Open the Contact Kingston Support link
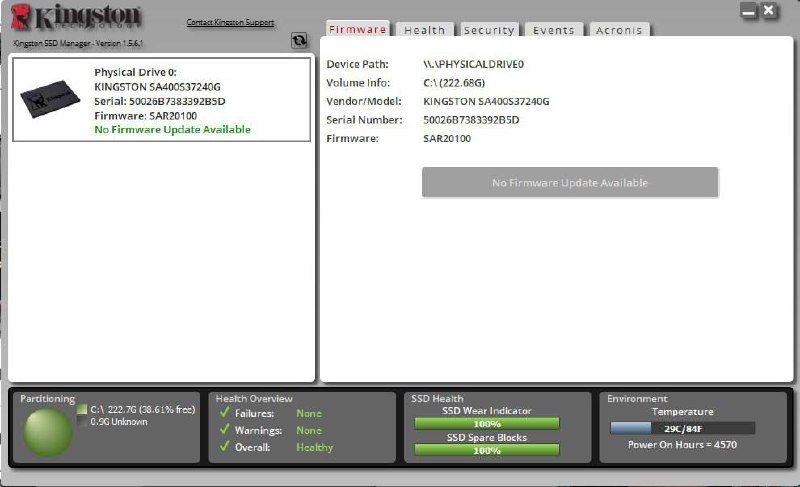 click(230, 22)
